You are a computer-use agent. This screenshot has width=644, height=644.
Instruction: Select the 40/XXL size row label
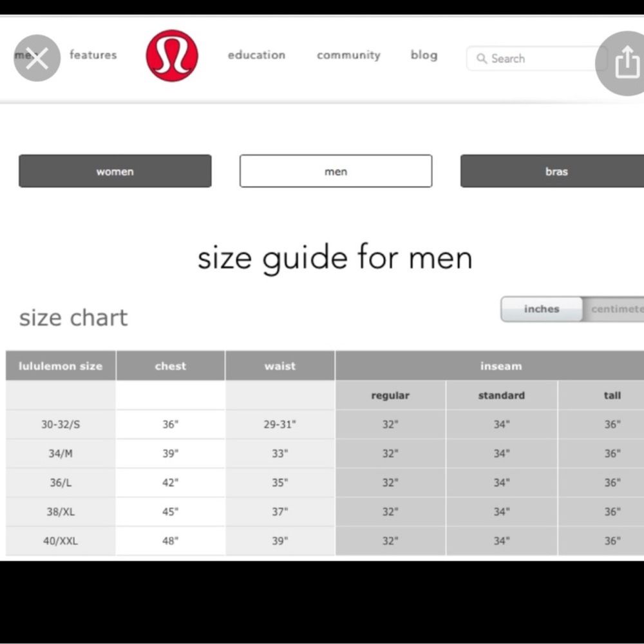click(x=61, y=541)
